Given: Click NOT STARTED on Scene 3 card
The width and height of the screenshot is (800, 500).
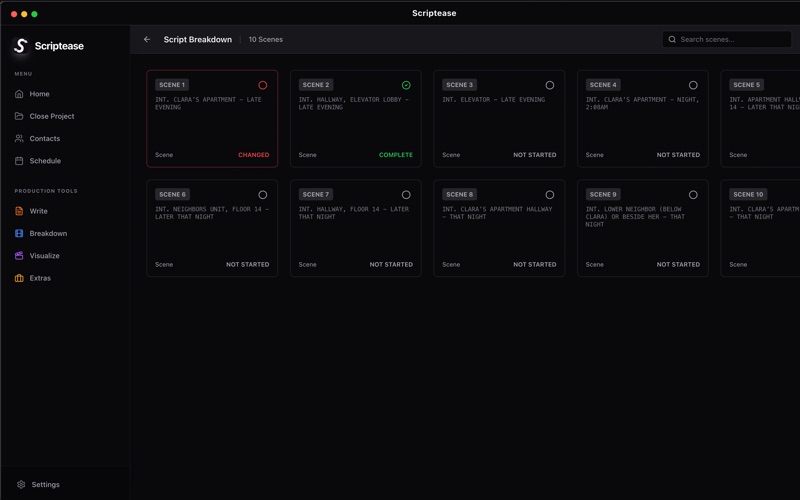Looking at the screenshot, I should 535,155.
